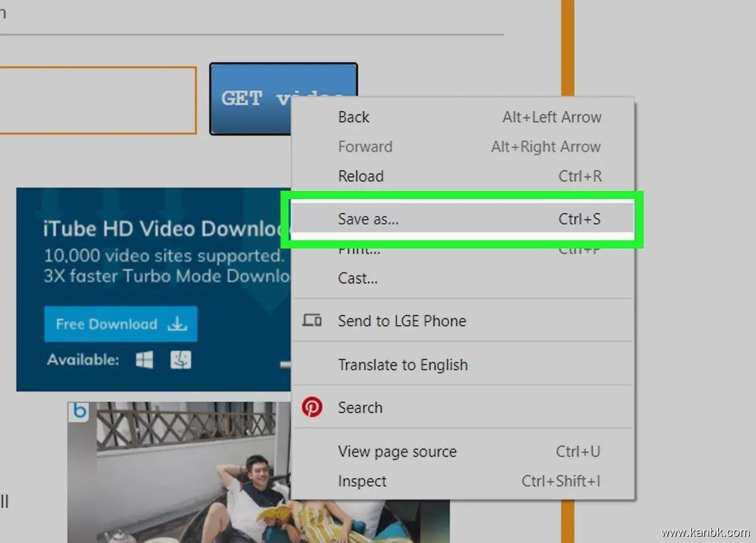Viewport: 756px width, 543px height.
Task: Click the download arrow icon on Free Download
Action: 178,324
